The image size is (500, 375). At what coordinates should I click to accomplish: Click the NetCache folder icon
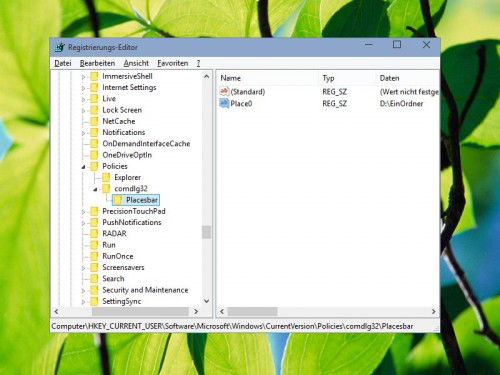[x=94, y=121]
